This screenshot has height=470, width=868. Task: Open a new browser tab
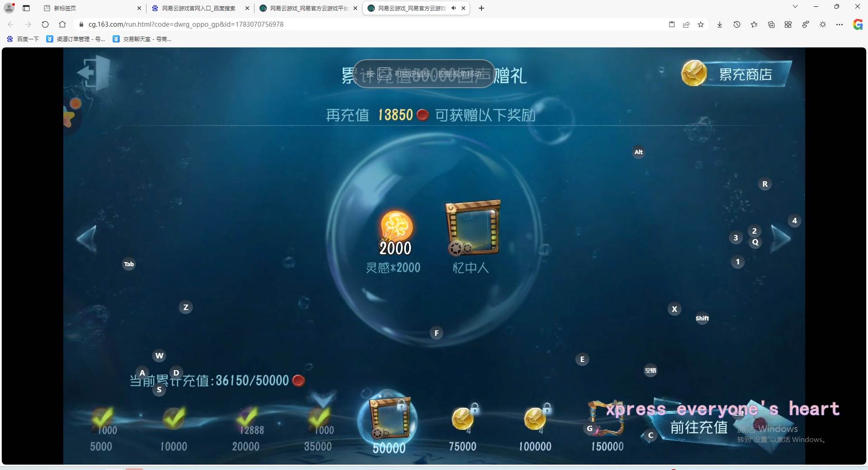(x=481, y=8)
